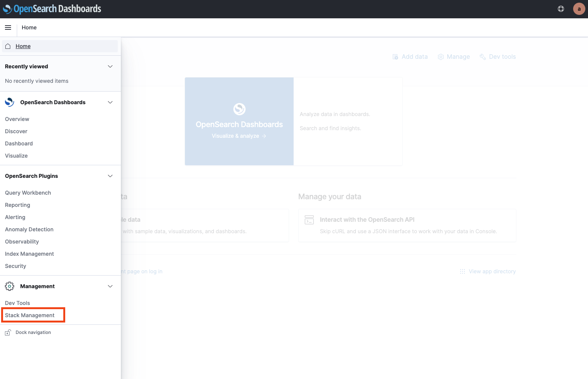Click the Management heading text

37,286
